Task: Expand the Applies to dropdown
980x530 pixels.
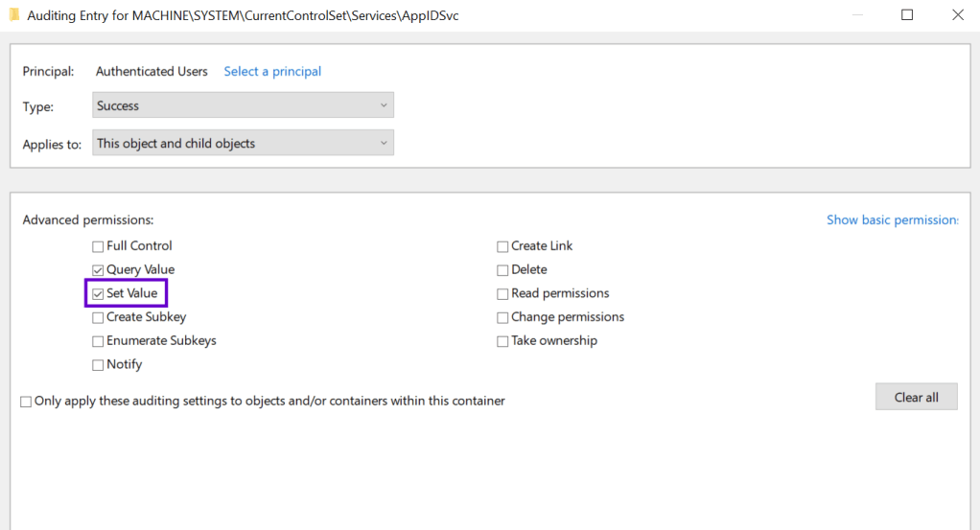Action: [x=243, y=144]
